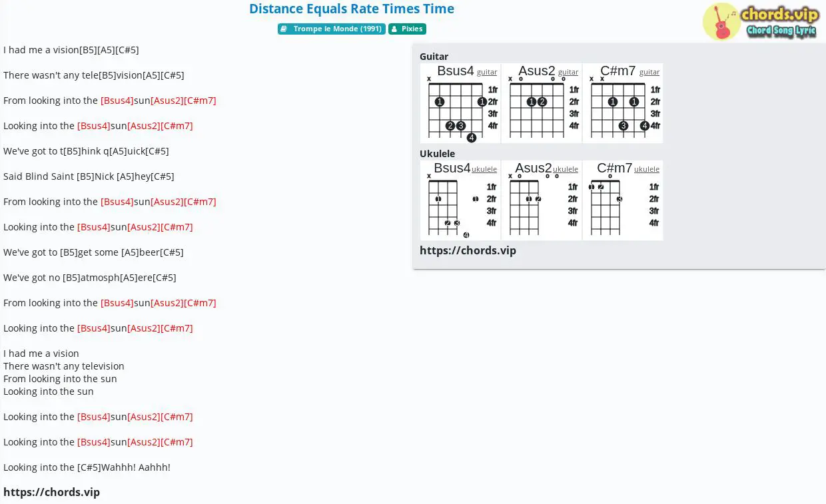The height and width of the screenshot is (504, 826).
Task: Click the chord-free line "Looking into the sun"
Action: 49,391
